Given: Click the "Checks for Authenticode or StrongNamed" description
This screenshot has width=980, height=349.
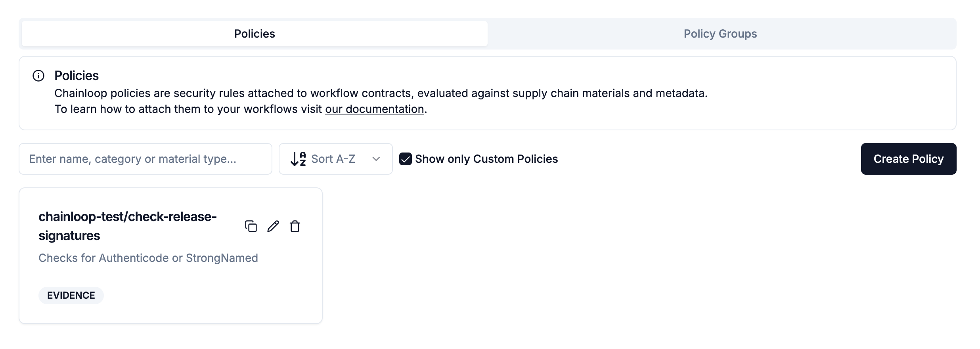Looking at the screenshot, I should click(x=148, y=258).
